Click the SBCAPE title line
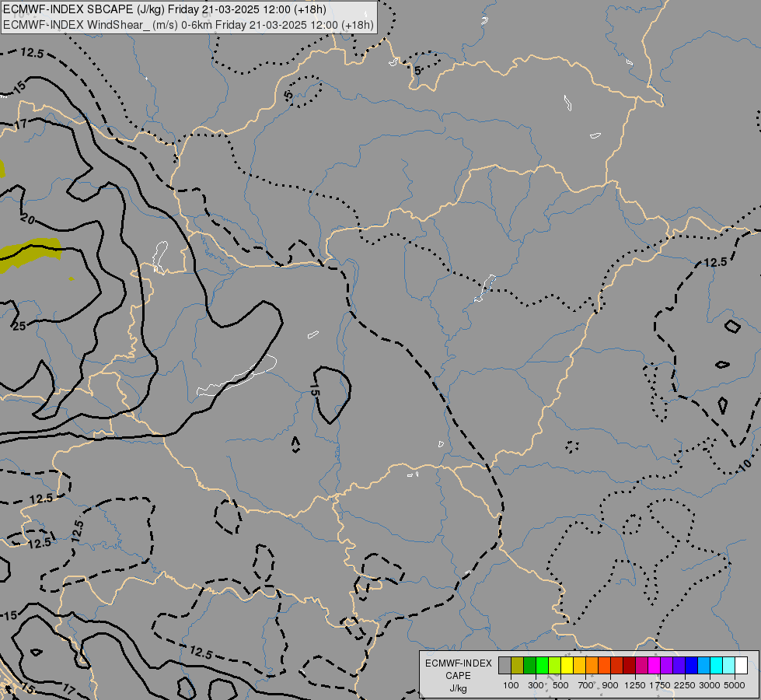 coord(165,9)
